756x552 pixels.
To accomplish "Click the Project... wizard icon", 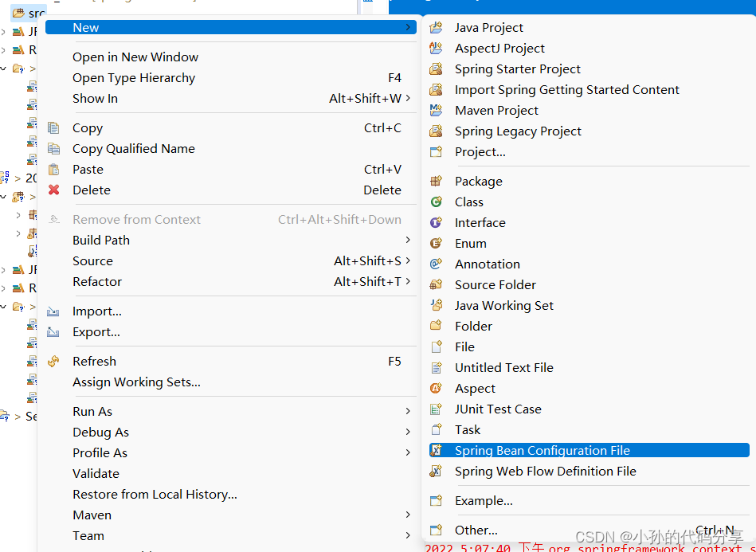I will 436,152.
